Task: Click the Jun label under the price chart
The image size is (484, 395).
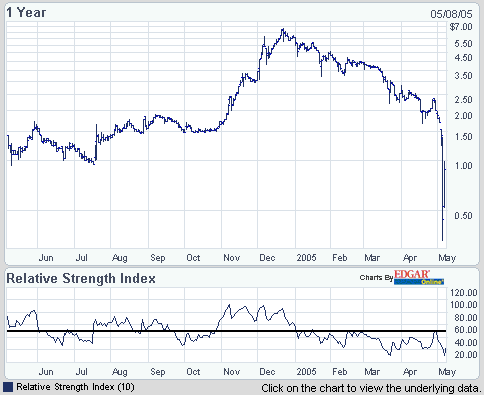Action: 46,258
